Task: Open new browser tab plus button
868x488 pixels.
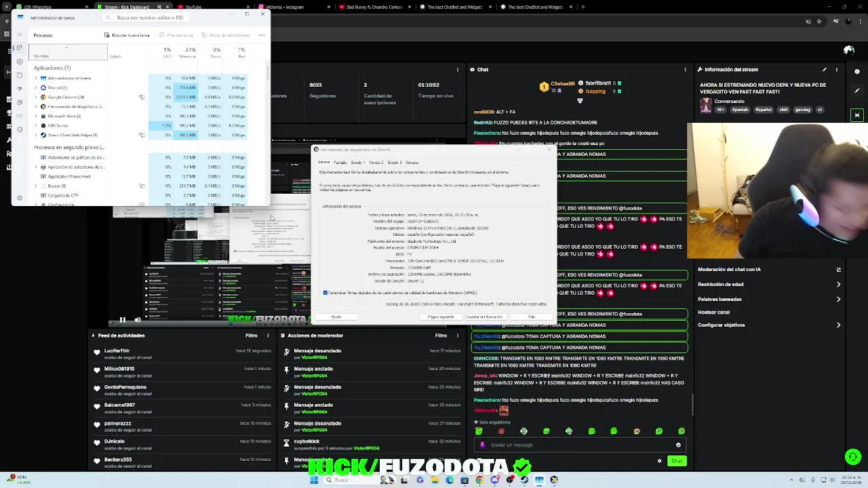Action: (x=583, y=7)
